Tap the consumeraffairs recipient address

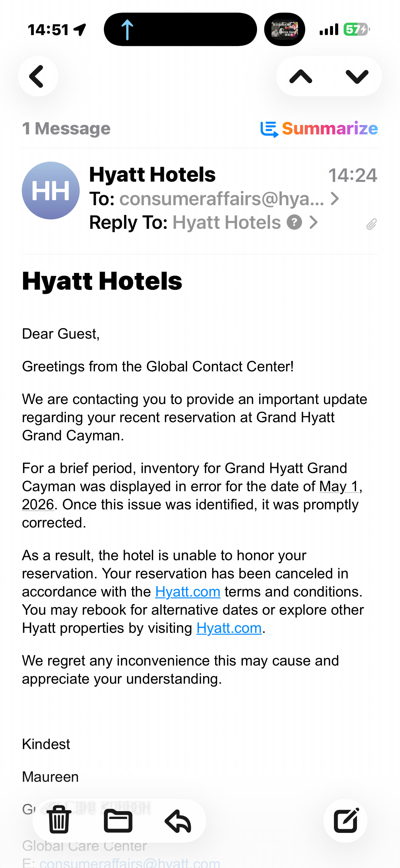(x=221, y=199)
